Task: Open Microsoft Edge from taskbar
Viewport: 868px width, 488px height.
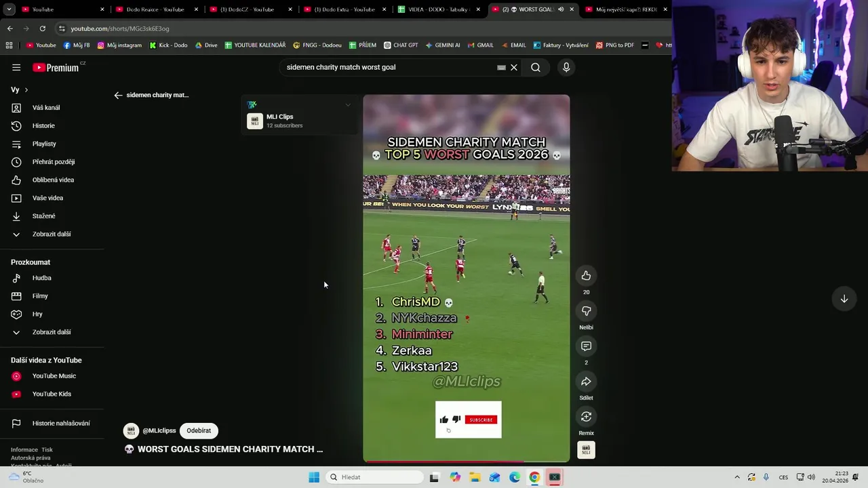Action: pyautogui.click(x=515, y=477)
